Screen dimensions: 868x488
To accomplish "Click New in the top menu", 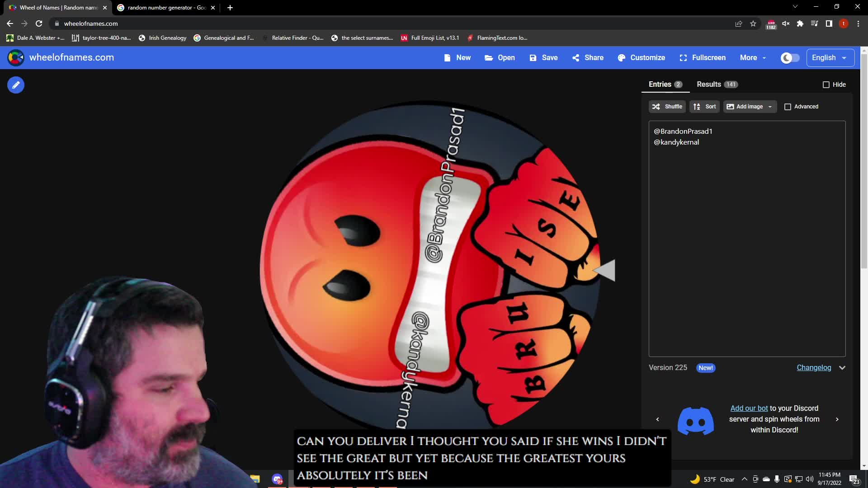I will pyautogui.click(x=458, y=58).
